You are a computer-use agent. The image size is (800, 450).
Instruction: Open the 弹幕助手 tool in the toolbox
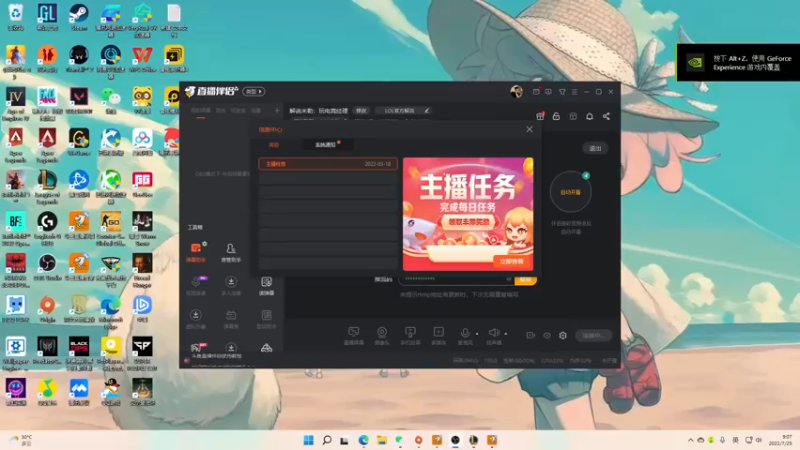[195, 252]
